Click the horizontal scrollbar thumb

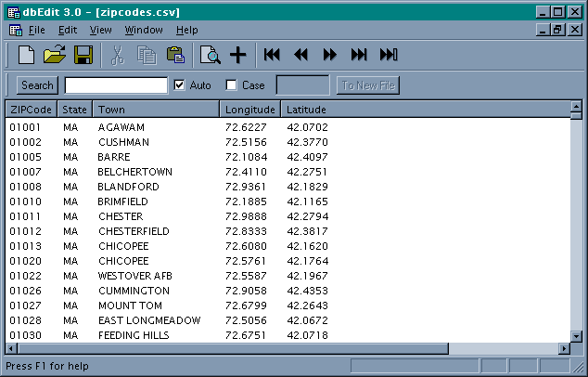tap(233, 348)
